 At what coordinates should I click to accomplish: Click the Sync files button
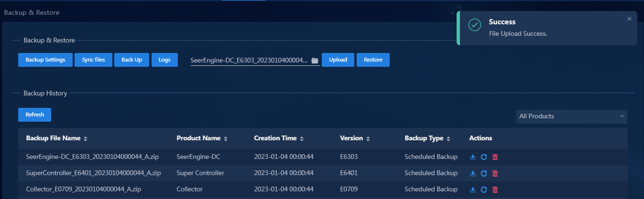(93, 60)
